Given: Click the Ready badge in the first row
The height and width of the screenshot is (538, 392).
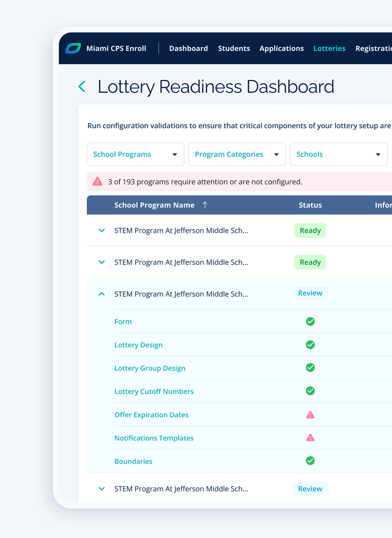Looking at the screenshot, I should [x=310, y=230].
